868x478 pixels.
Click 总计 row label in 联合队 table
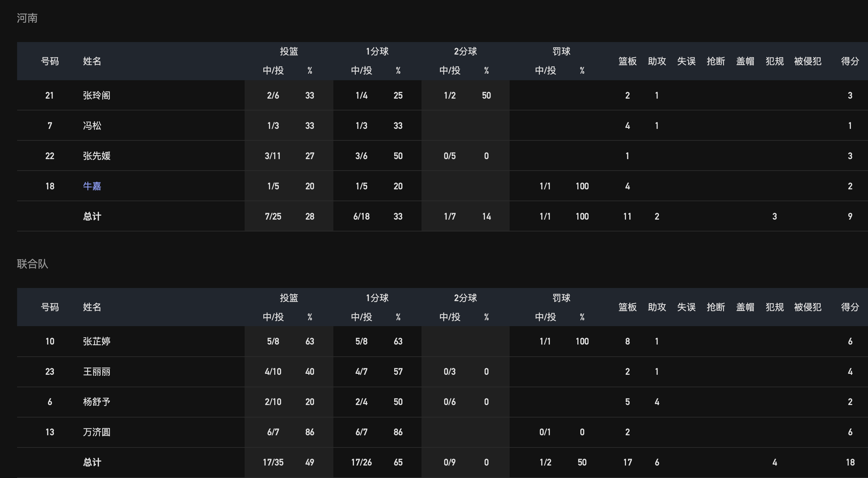pyautogui.click(x=92, y=462)
